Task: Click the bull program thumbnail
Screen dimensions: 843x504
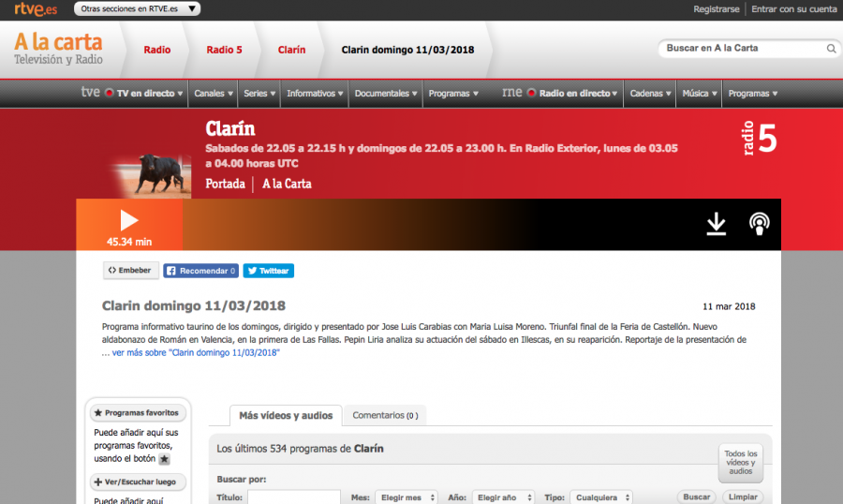Action: (151, 176)
